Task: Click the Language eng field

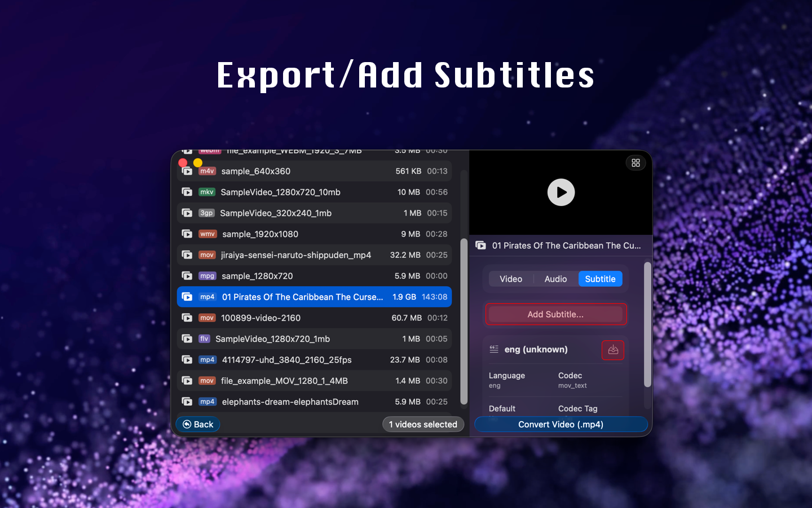Action: pos(507,380)
